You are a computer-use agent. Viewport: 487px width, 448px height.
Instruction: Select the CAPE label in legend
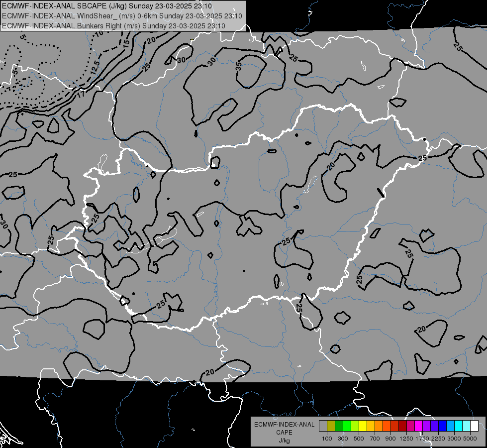(x=284, y=433)
